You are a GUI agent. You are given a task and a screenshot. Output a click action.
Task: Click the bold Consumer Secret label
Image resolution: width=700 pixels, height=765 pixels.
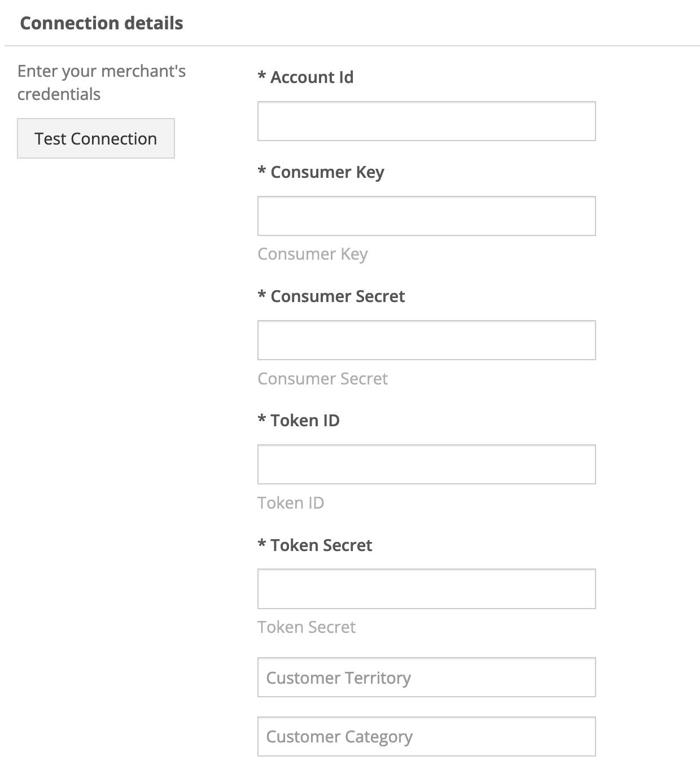click(338, 296)
